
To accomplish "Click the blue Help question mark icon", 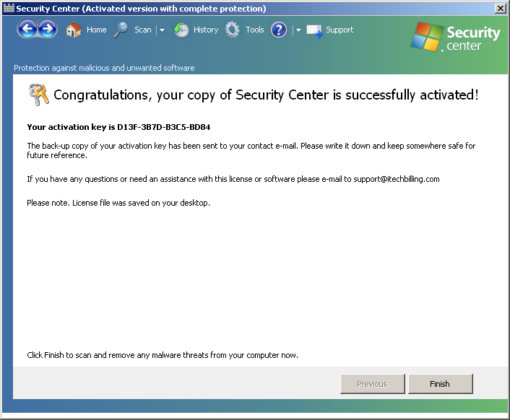I will pos(279,30).
